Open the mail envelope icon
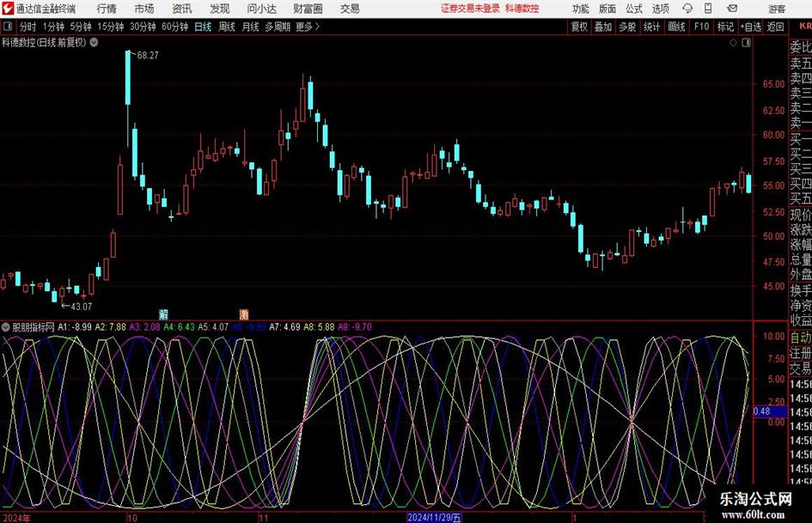Viewport: 812px width, 523px height. point(732,9)
